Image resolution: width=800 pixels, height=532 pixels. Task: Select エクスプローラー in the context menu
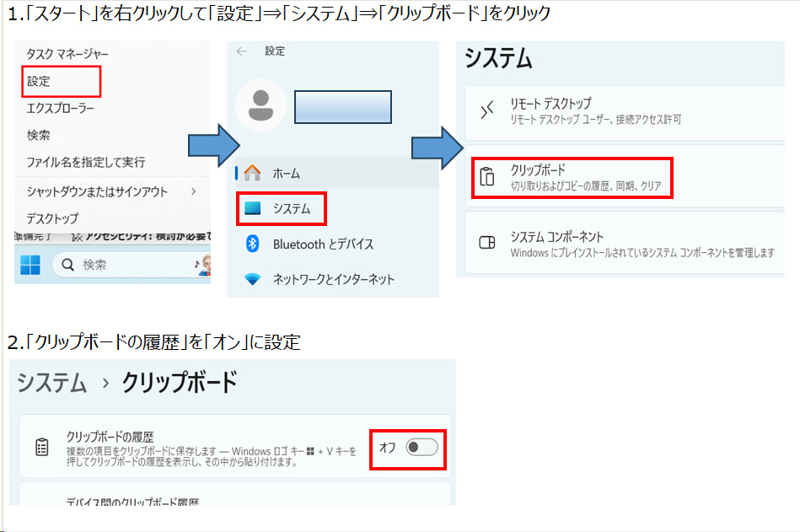pos(61,108)
